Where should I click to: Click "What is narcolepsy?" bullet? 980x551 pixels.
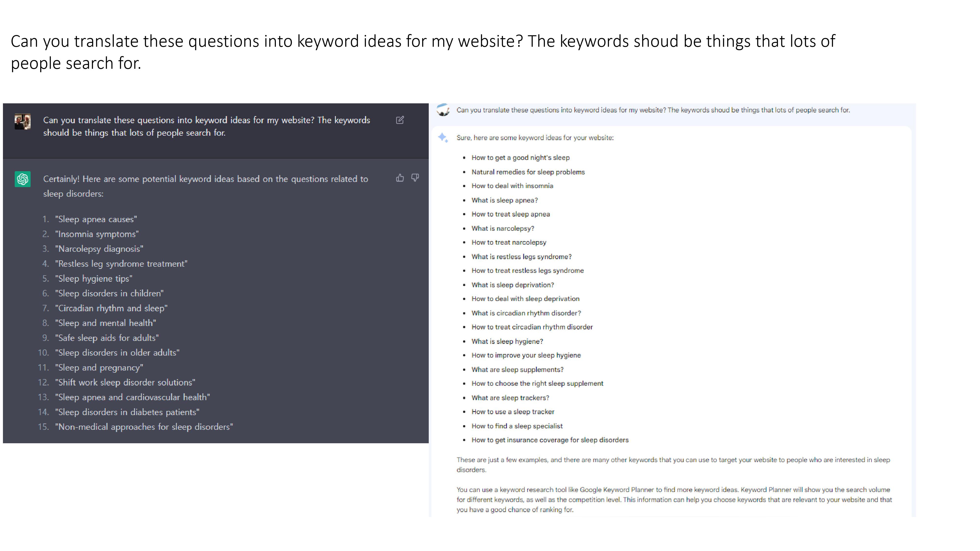click(x=503, y=228)
